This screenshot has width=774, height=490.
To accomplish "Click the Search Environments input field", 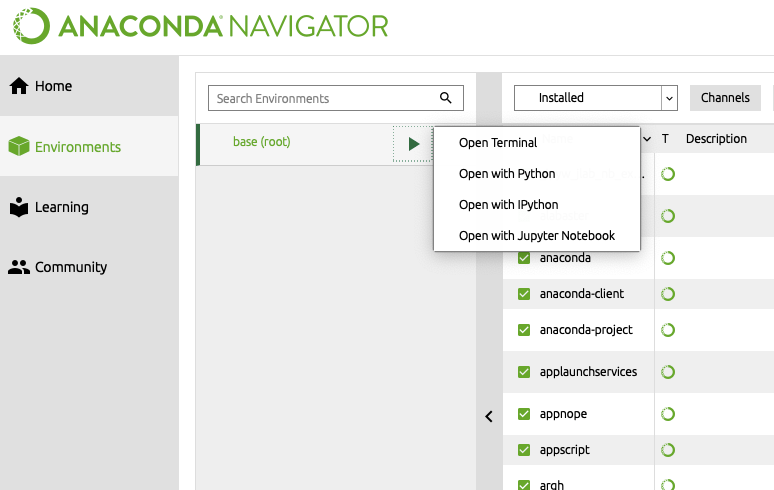I will (336, 98).
